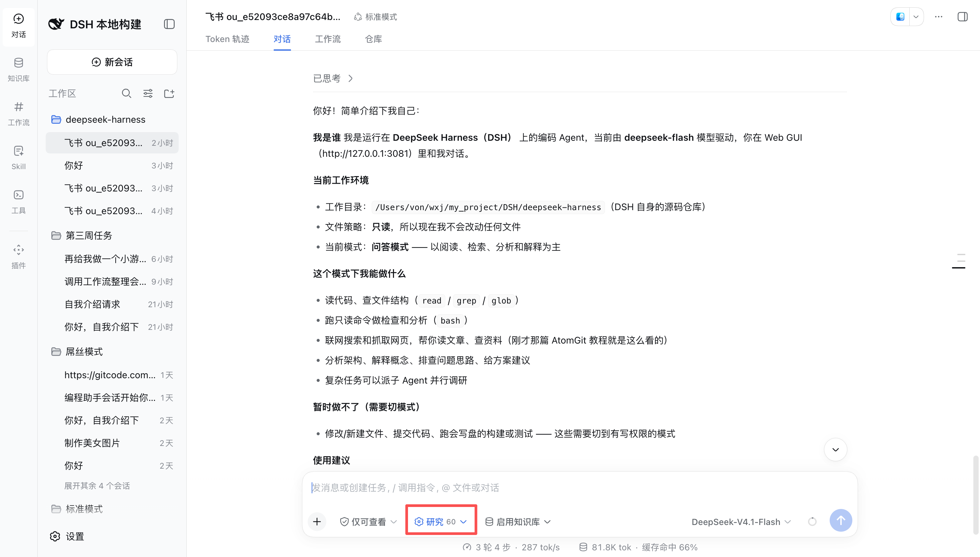This screenshot has width=980, height=557.
Task: Click the plus attachment button
Action: 317,521
